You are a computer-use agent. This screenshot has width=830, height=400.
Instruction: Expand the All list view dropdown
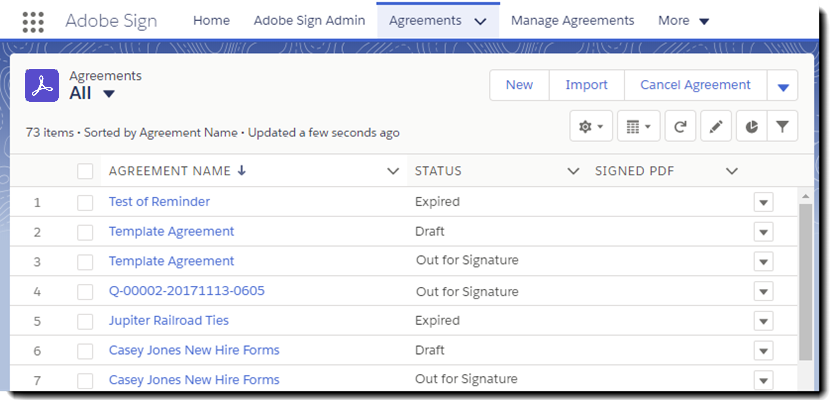[x=109, y=94]
